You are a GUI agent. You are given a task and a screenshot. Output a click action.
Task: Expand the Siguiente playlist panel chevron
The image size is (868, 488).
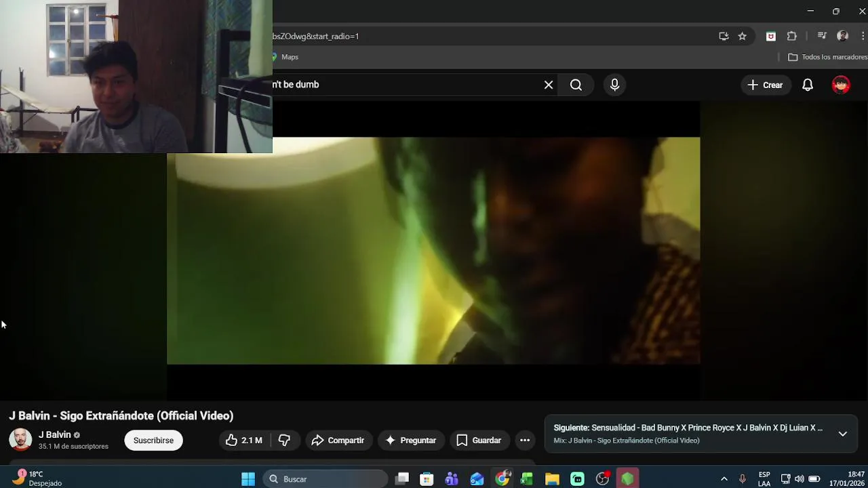(842, 434)
